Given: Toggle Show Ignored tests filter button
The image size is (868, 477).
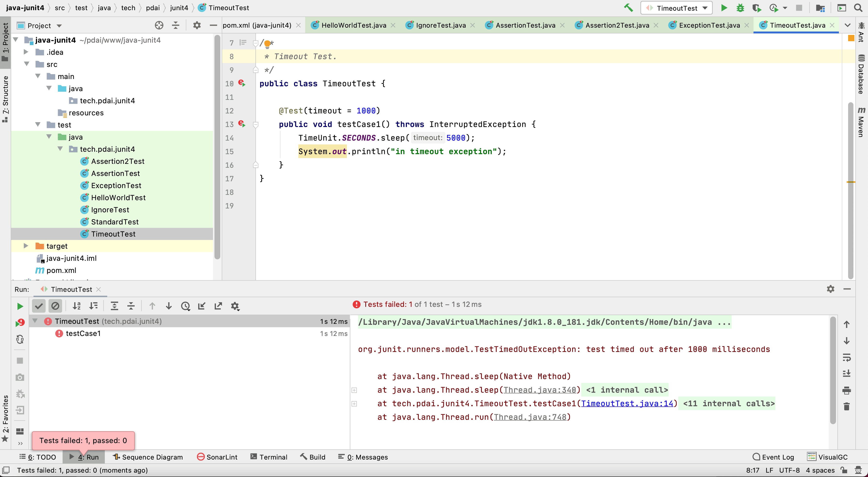Looking at the screenshot, I should click(x=55, y=306).
